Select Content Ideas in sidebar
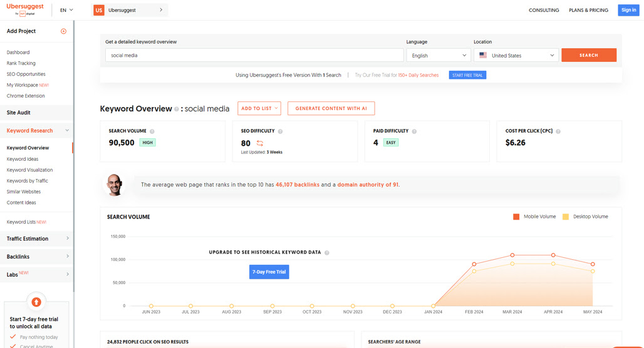644x348 pixels. click(x=21, y=203)
